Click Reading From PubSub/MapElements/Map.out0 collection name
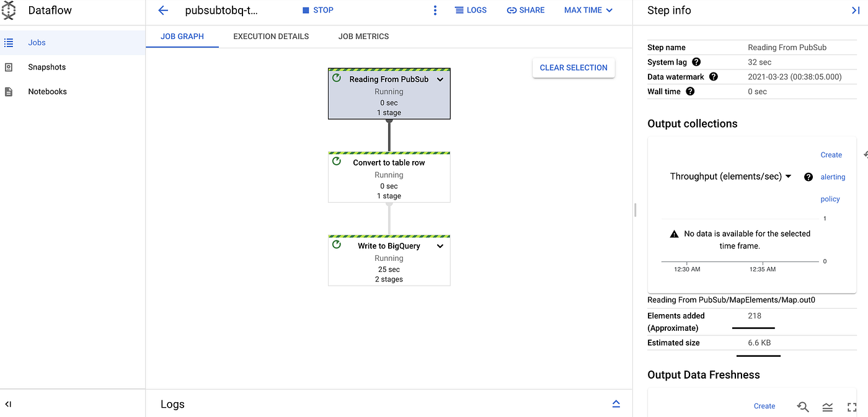Screen dimensions: 868x417 pyautogui.click(x=731, y=300)
